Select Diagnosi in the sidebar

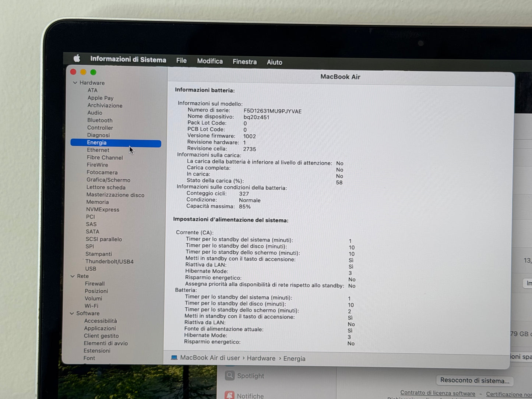(x=98, y=135)
